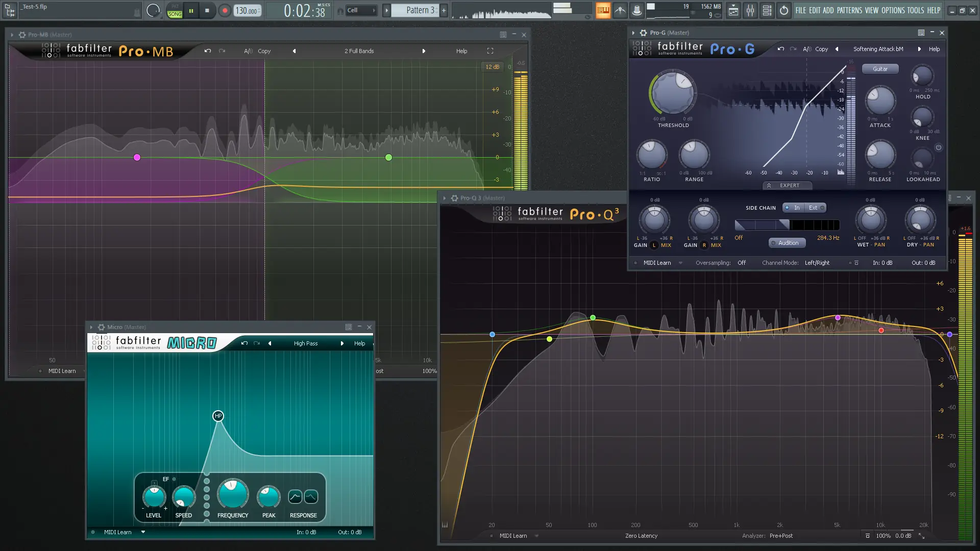This screenshot has height=551, width=980.
Task: Click the Pro-G plugin settings gear icon
Action: tap(643, 33)
